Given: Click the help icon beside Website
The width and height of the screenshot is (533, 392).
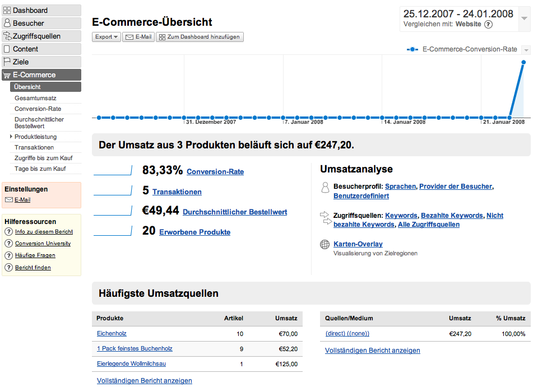Looking at the screenshot, I should [488, 25].
